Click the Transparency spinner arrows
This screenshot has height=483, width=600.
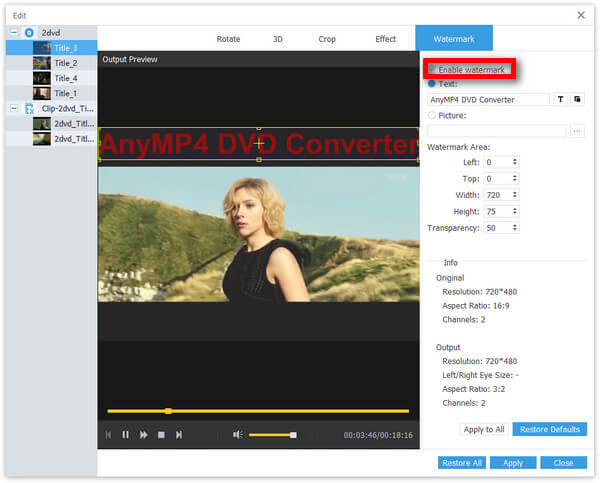tap(514, 228)
